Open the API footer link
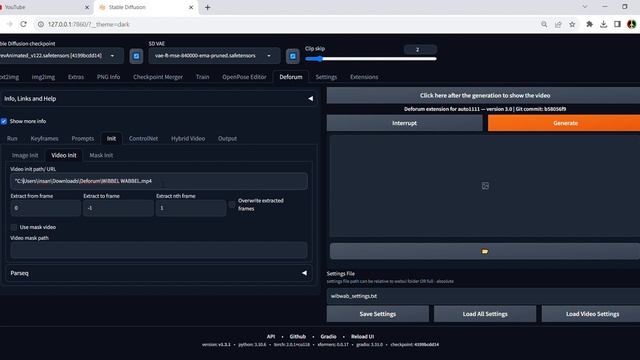Image resolution: width=640 pixels, height=360 pixels. [x=271, y=337]
